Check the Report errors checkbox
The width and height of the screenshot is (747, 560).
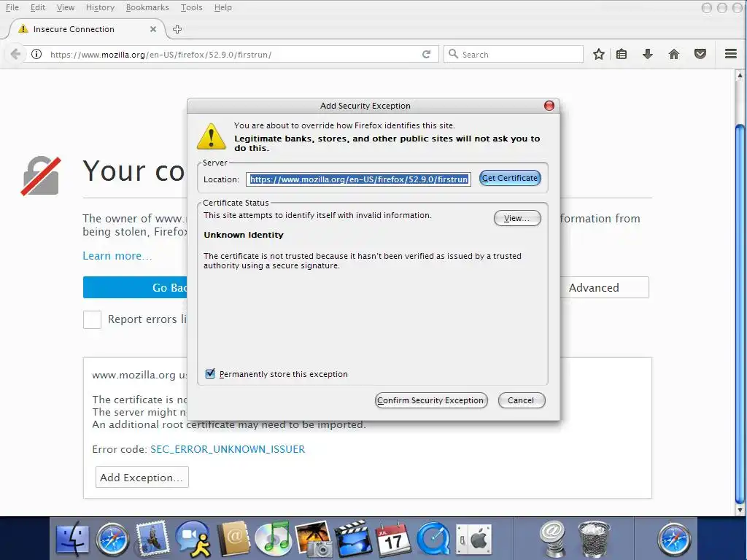(x=92, y=319)
